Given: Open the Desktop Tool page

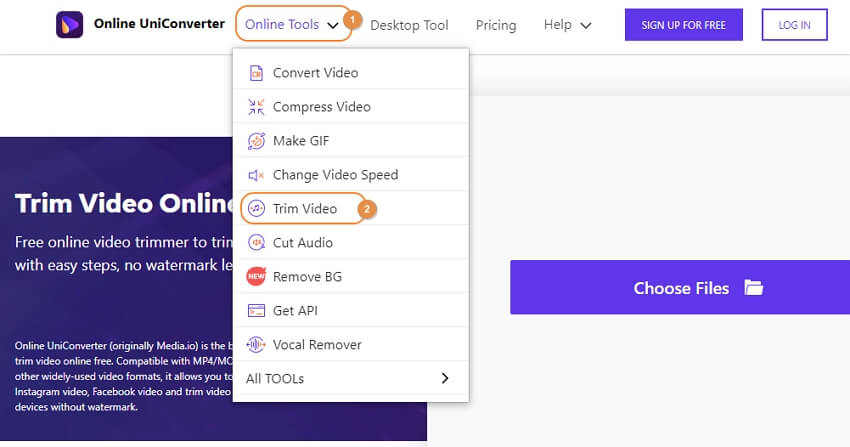Looking at the screenshot, I should pos(409,25).
